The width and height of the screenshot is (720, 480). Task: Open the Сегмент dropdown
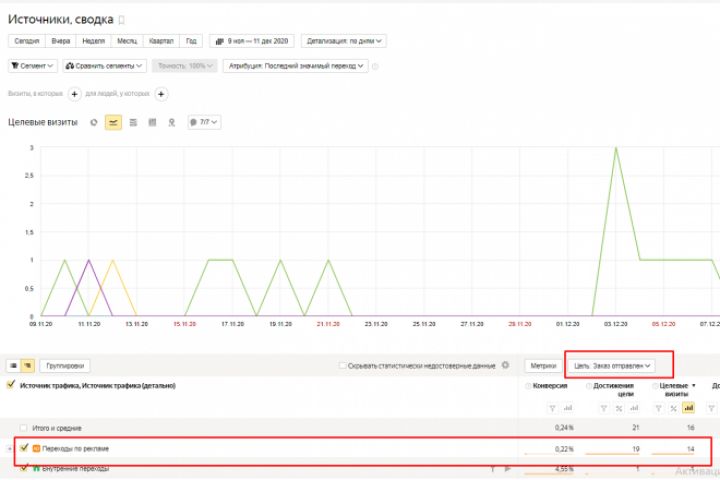click(33, 66)
